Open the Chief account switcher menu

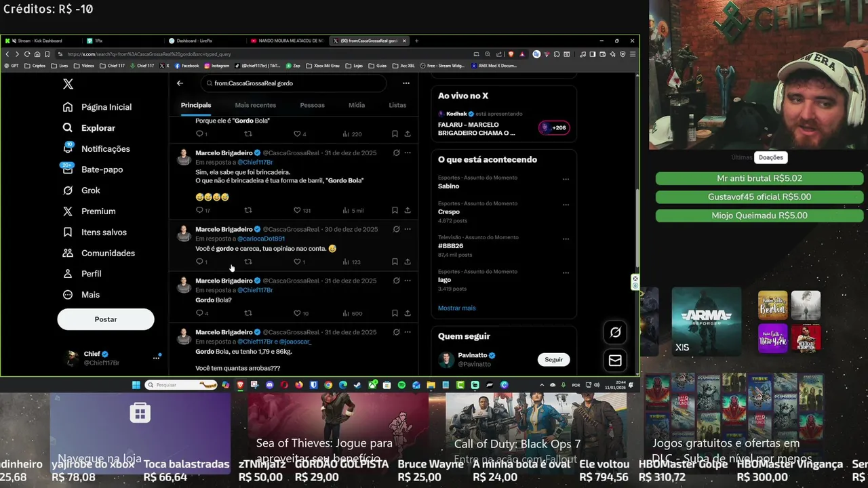[x=113, y=358]
